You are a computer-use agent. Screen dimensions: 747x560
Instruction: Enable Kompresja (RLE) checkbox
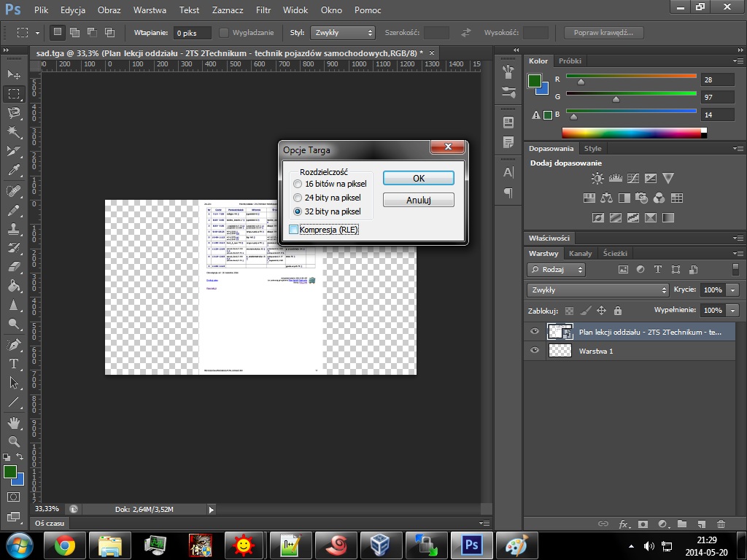coord(294,230)
